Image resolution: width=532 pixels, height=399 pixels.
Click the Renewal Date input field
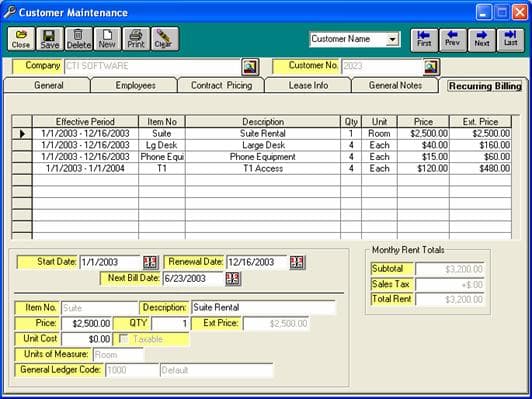[x=257, y=262]
